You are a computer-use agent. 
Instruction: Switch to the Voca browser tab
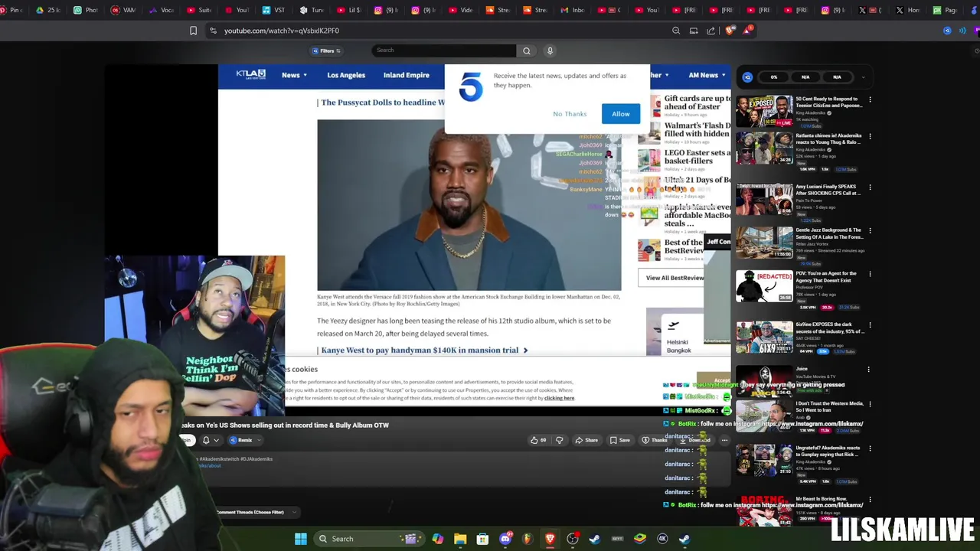(162, 10)
